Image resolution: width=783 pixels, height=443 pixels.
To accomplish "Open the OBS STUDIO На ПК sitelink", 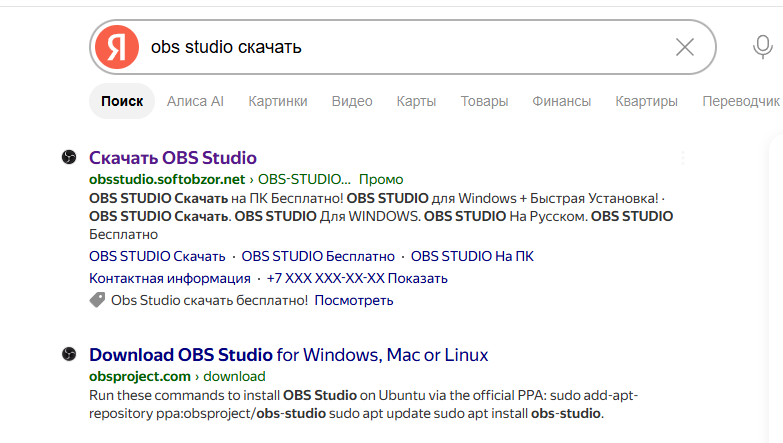I will click(472, 256).
